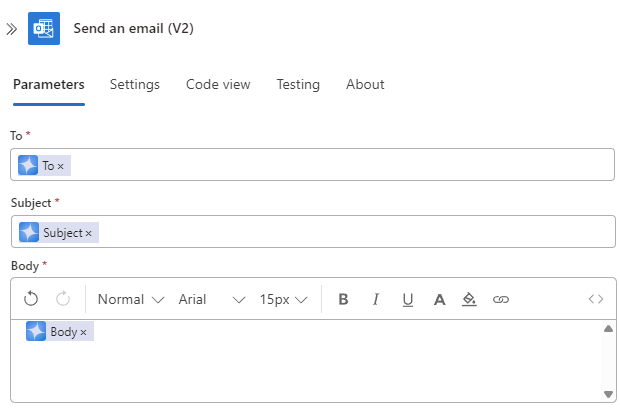Remove the To dynamic content token

click(60, 166)
